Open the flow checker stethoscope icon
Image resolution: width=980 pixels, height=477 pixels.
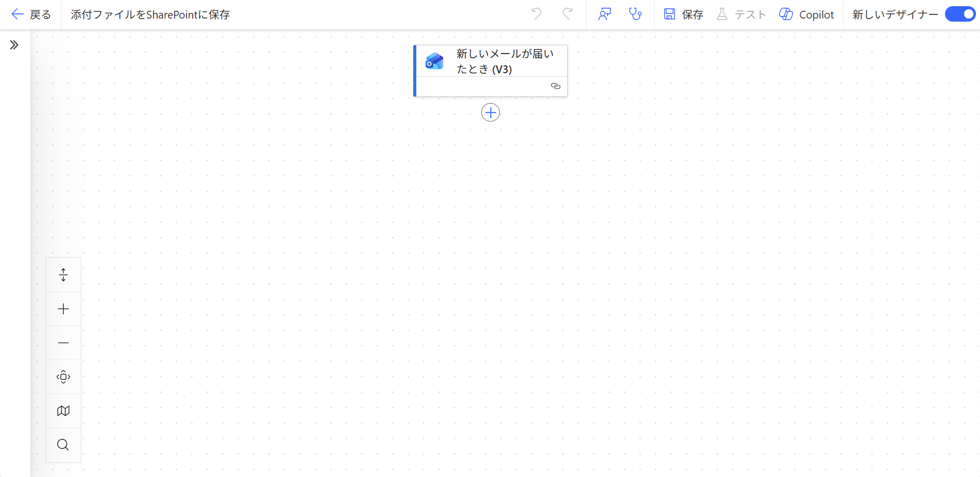(635, 14)
